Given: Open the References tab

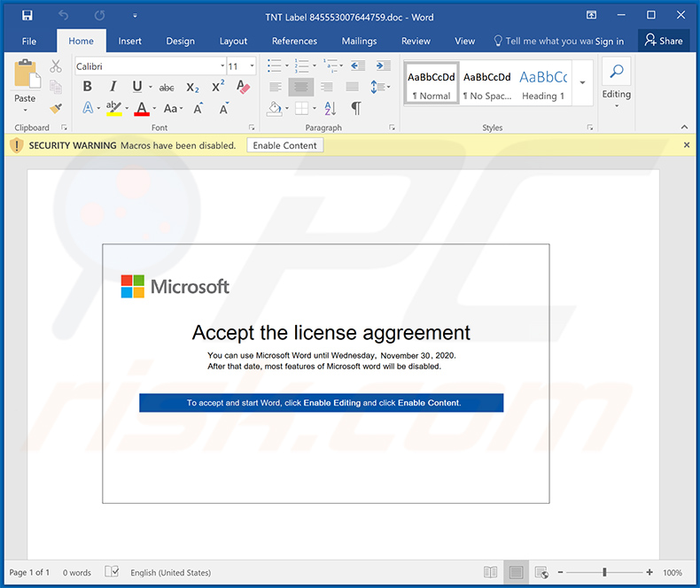Looking at the screenshot, I should [295, 41].
